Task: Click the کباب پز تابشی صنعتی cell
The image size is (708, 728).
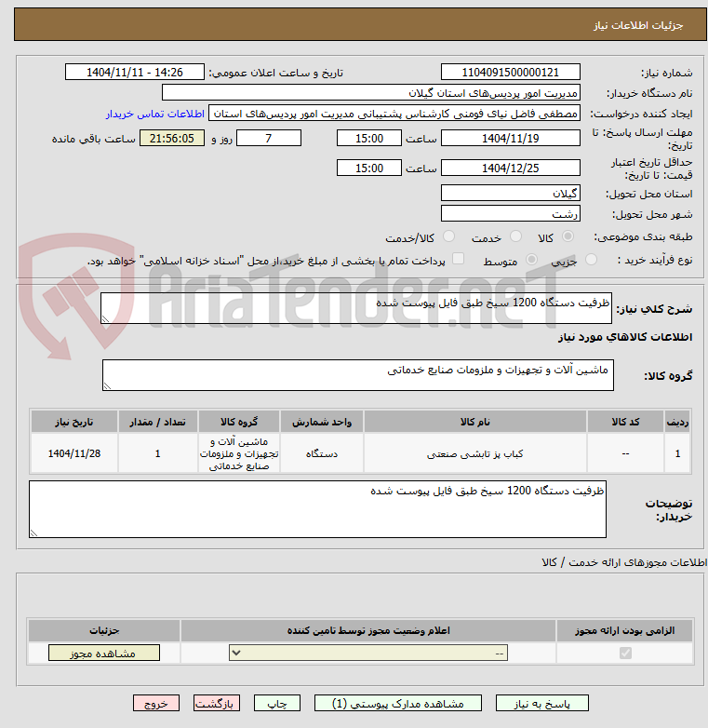Action: click(475, 453)
